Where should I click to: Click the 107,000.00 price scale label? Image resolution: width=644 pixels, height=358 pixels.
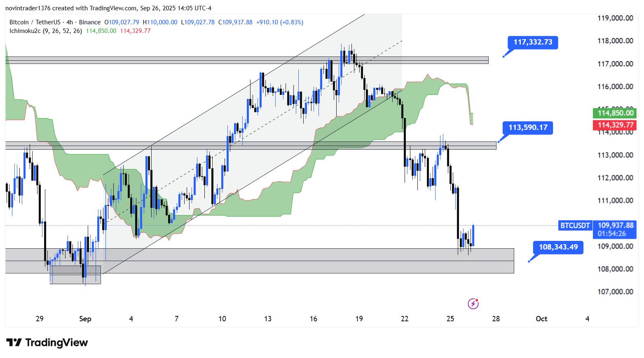click(x=615, y=292)
